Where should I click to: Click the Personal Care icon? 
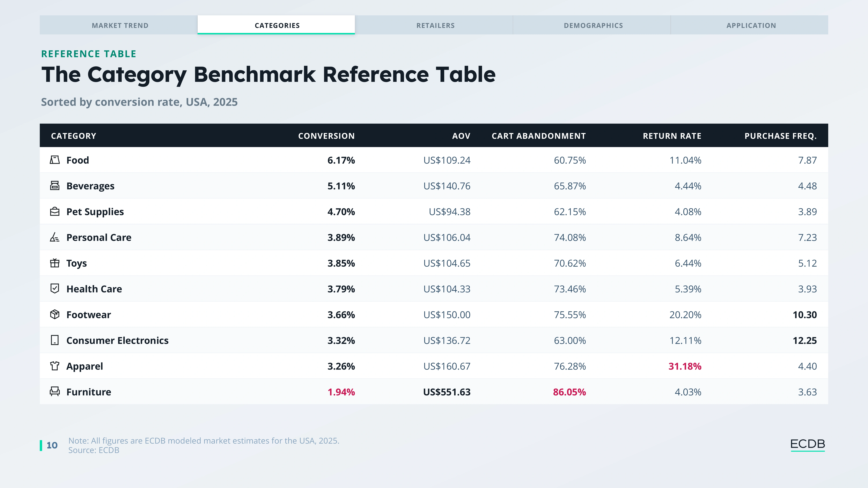[55, 237]
